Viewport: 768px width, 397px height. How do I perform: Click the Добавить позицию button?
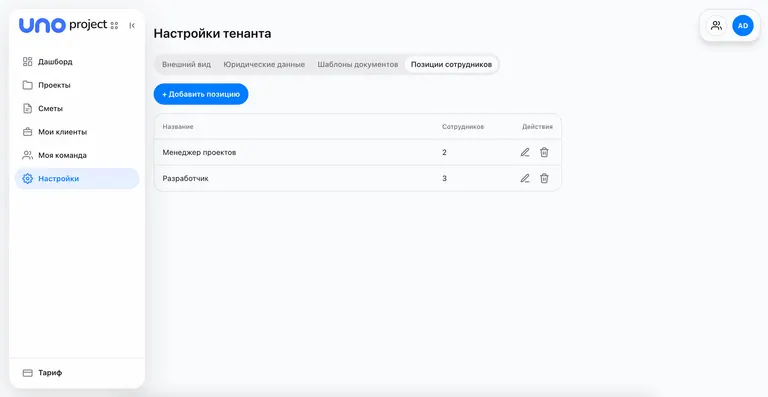tap(201, 94)
